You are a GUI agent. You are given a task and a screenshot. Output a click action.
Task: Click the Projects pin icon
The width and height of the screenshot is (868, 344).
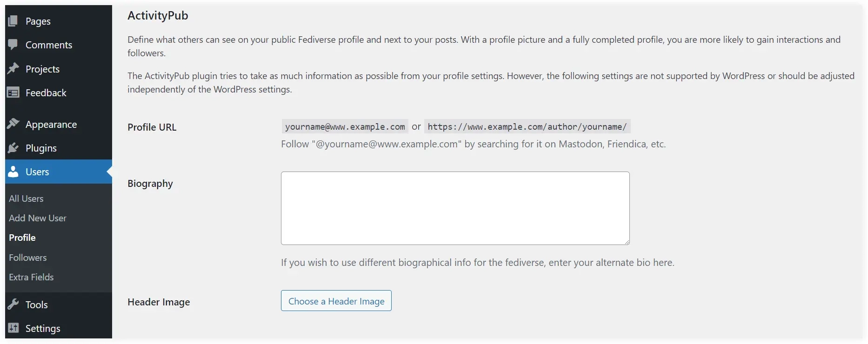tap(13, 69)
